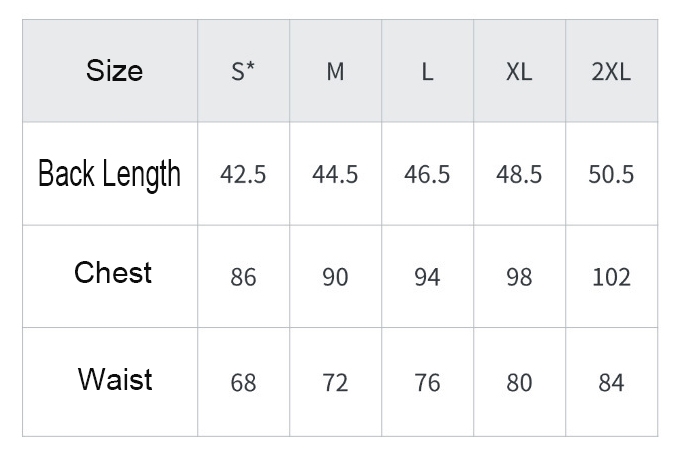Click the Back Length row label
The height and width of the screenshot is (458, 679).
(x=110, y=174)
